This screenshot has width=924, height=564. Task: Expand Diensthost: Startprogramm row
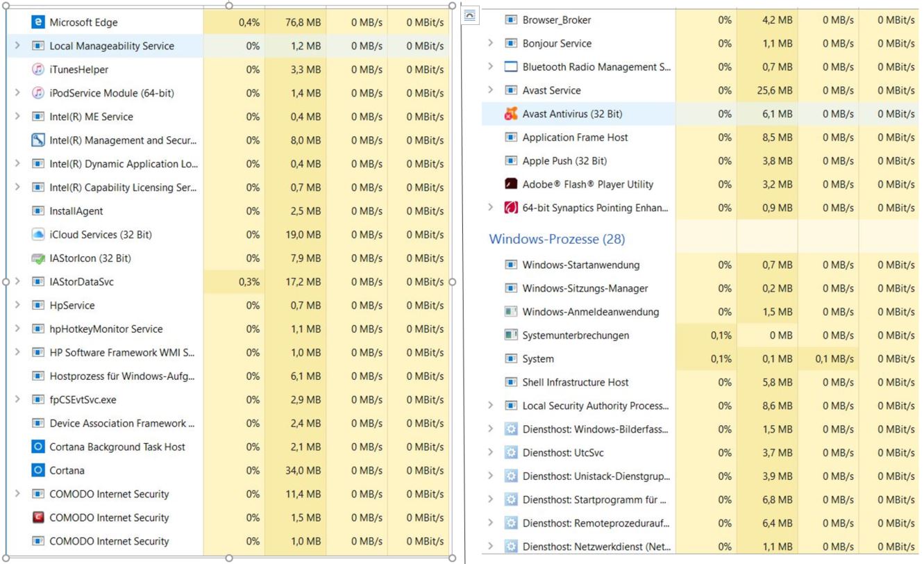tap(491, 499)
